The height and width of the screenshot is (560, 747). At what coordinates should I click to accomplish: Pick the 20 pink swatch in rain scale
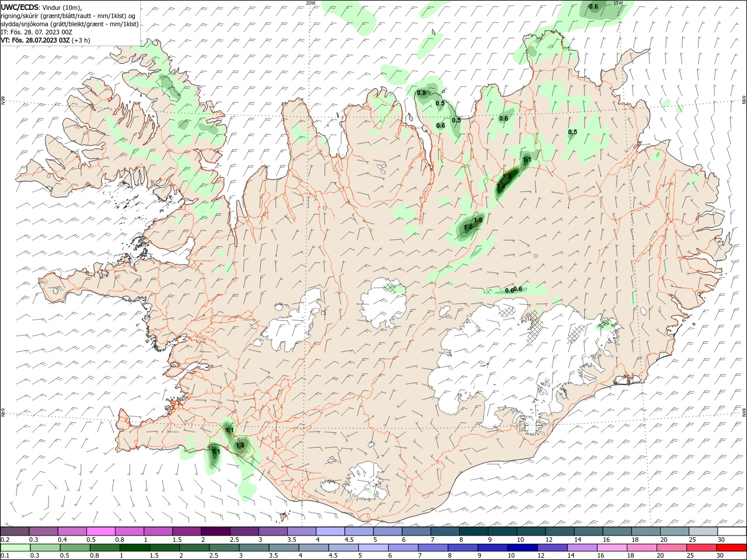click(672, 548)
